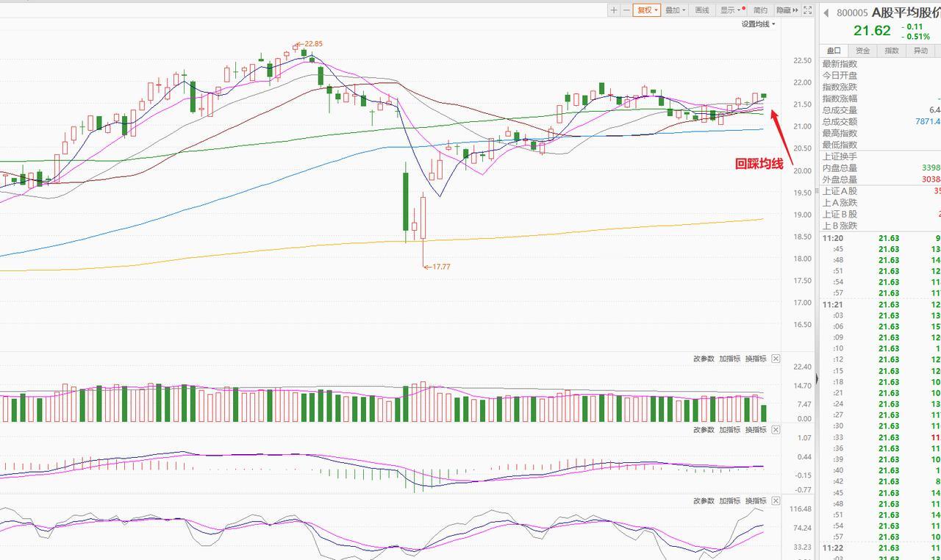Click 换指标 in the KDJ panel
Viewport: 941px width, 560px height.
coord(756,501)
